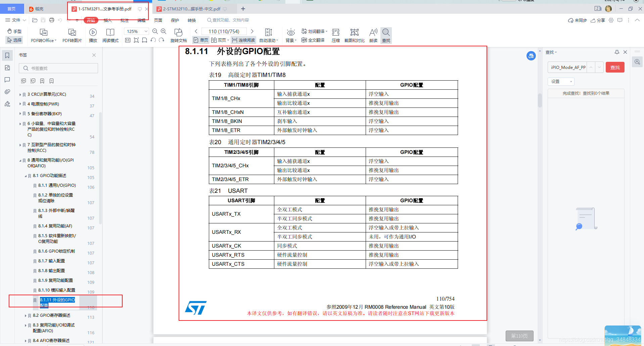Open the 压缩 compress tool
The height and width of the screenshot is (346, 644).
tap(336, 35)
